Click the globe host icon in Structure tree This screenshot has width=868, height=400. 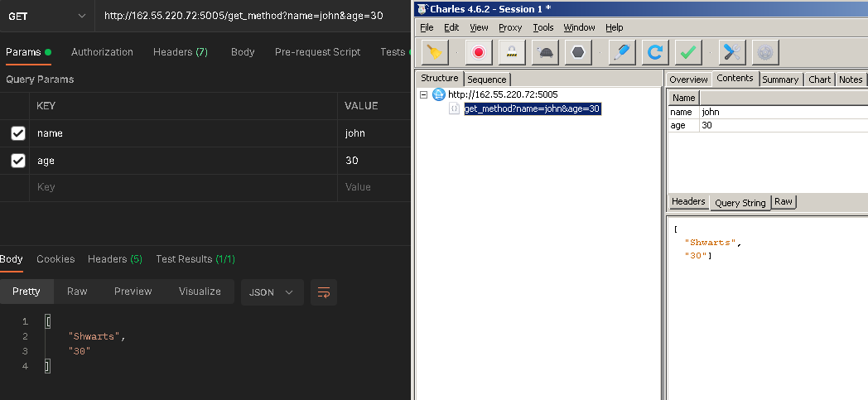point(439,94)
